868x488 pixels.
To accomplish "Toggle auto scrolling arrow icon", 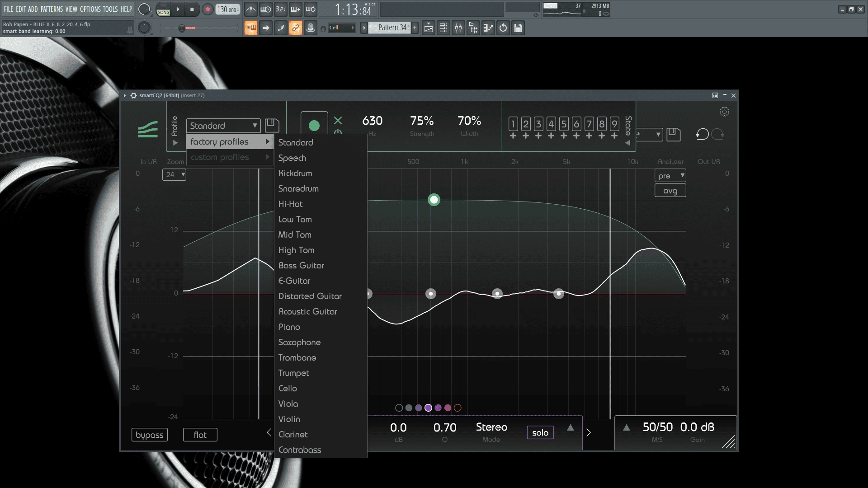I will 266,28.
